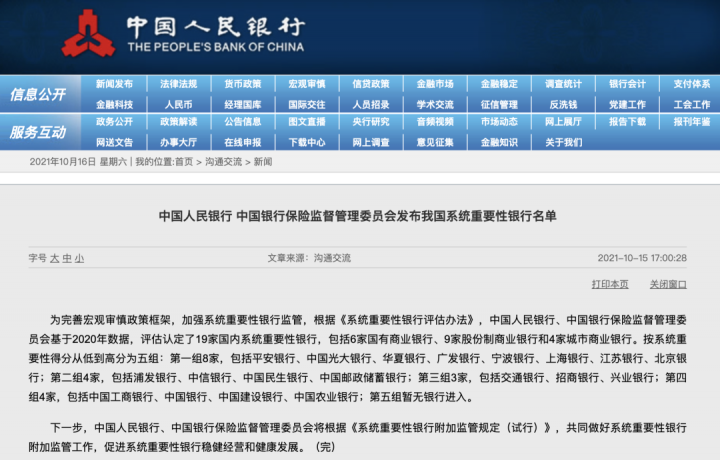This screenshot has height=460, width=720.
Task: Visit the 网上展厅 link
Action: pyautogui.click(x=563, y=122)
